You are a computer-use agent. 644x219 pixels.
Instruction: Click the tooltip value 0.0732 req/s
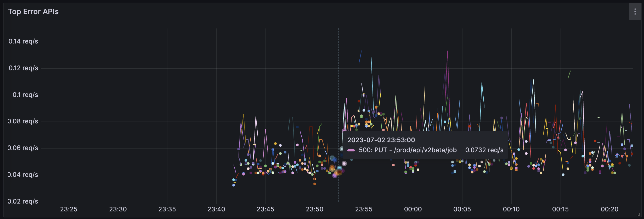coord(484,150)
